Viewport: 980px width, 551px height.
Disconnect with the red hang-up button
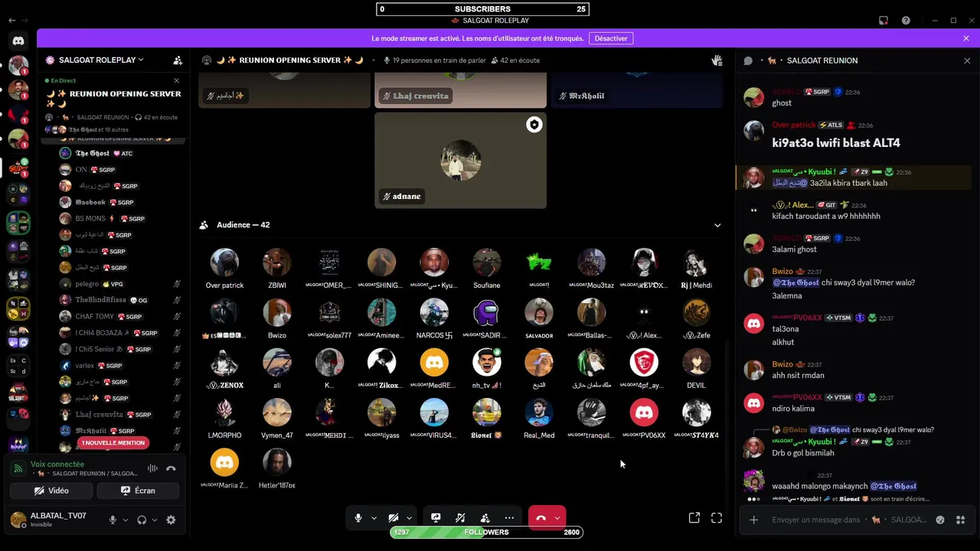coord(541,518)
